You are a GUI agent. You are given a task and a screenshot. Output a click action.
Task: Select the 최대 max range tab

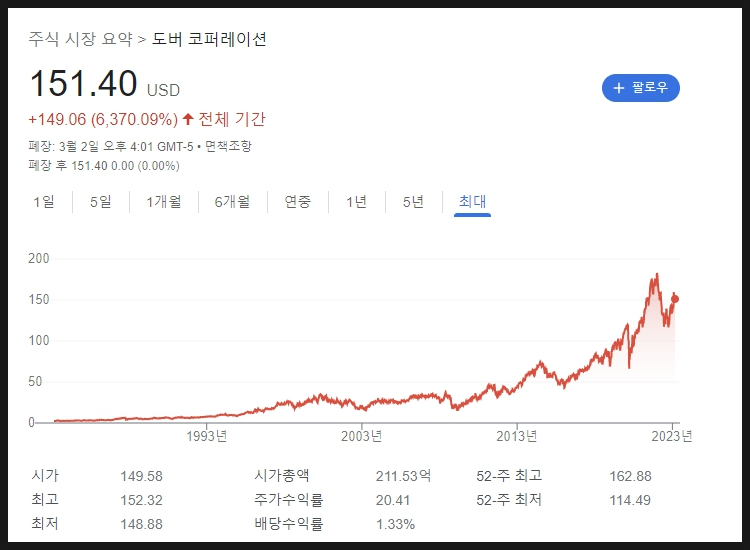[x=472, y=201]
